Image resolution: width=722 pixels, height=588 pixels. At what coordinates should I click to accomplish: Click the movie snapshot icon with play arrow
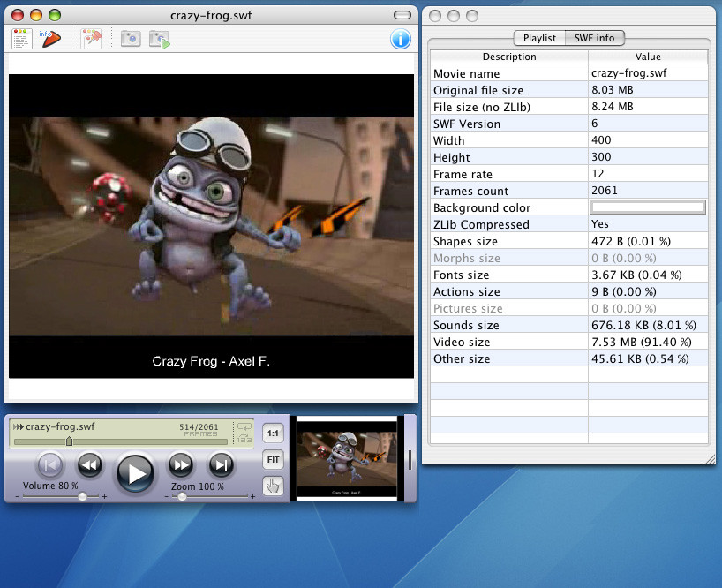point(159,39)
